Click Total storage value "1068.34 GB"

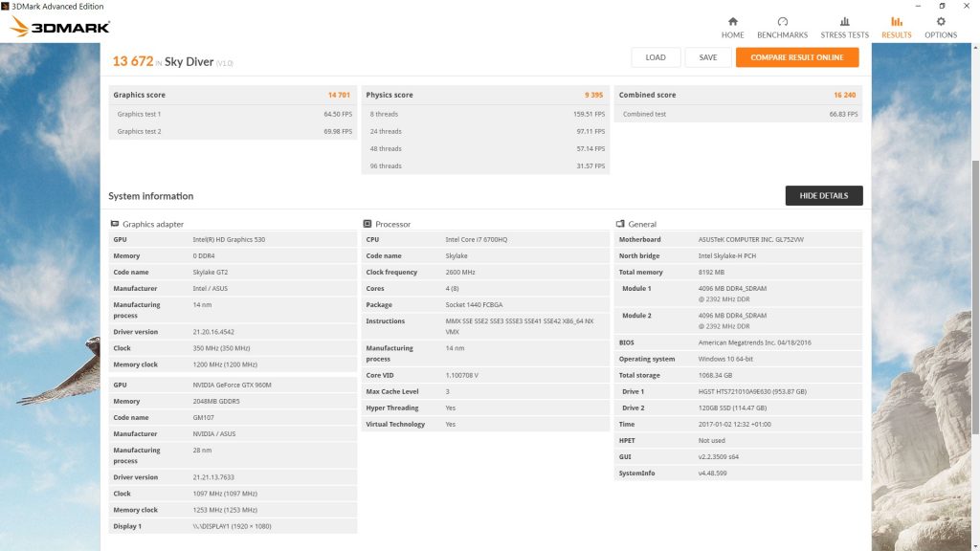click(x=715, y=375)
